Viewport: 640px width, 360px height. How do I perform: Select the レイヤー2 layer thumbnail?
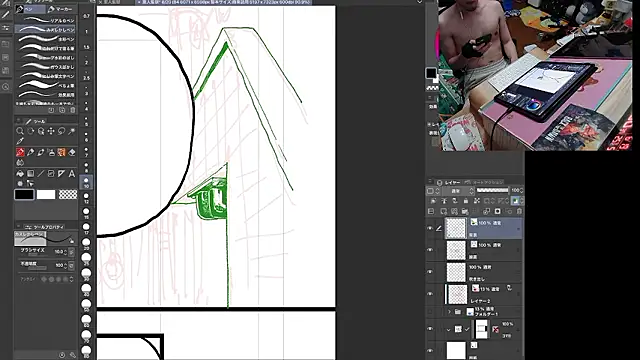click(x=457, y=294)
